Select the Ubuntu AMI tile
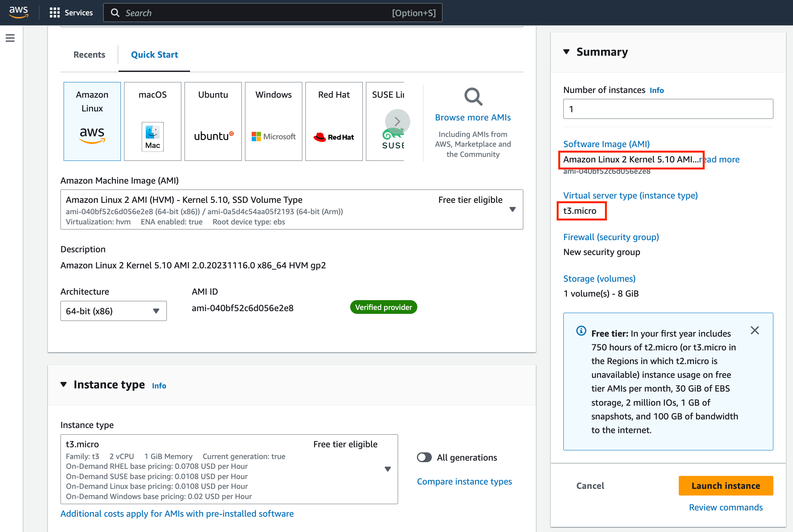The image size is (793, 532). point(213,121)
